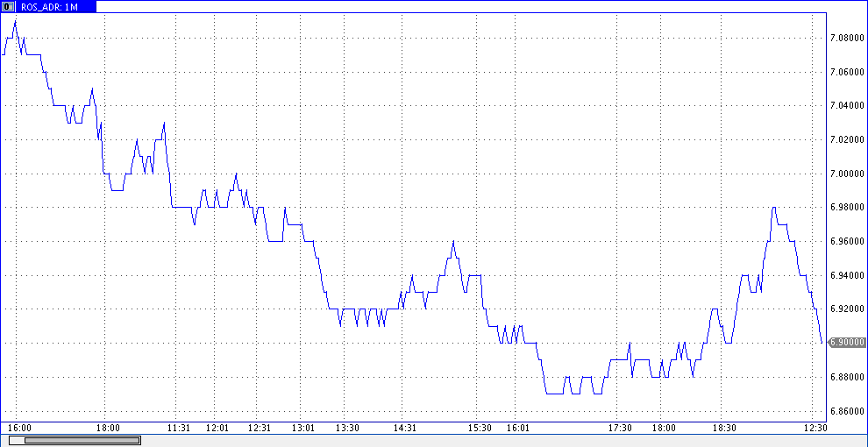Click the 13:01 time axis label

click(303, 429)
